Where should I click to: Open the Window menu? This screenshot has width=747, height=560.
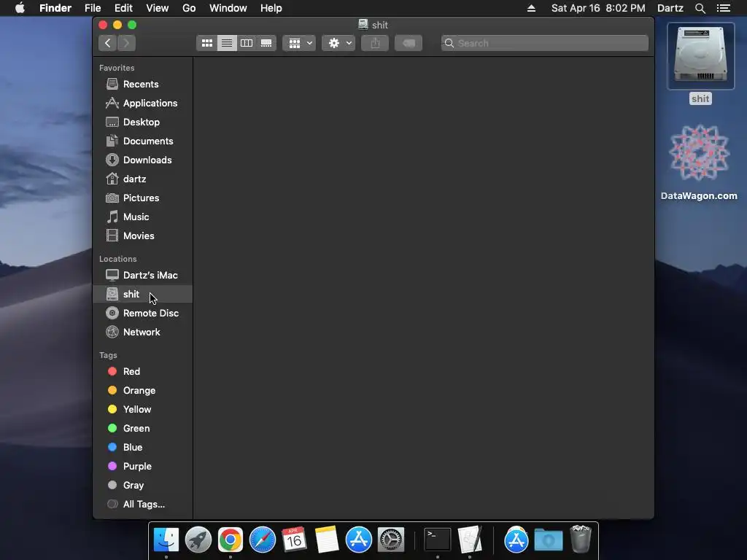[x=228, y=8]
